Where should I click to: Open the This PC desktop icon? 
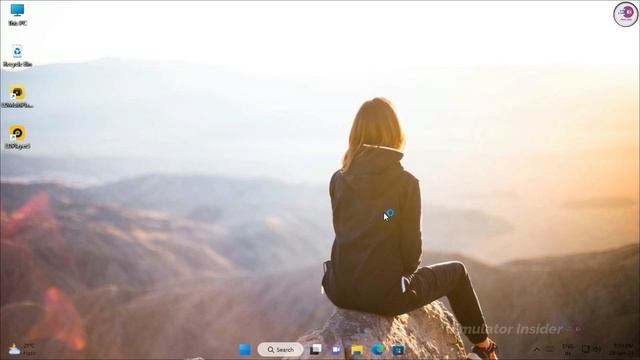tap(17, 15)
